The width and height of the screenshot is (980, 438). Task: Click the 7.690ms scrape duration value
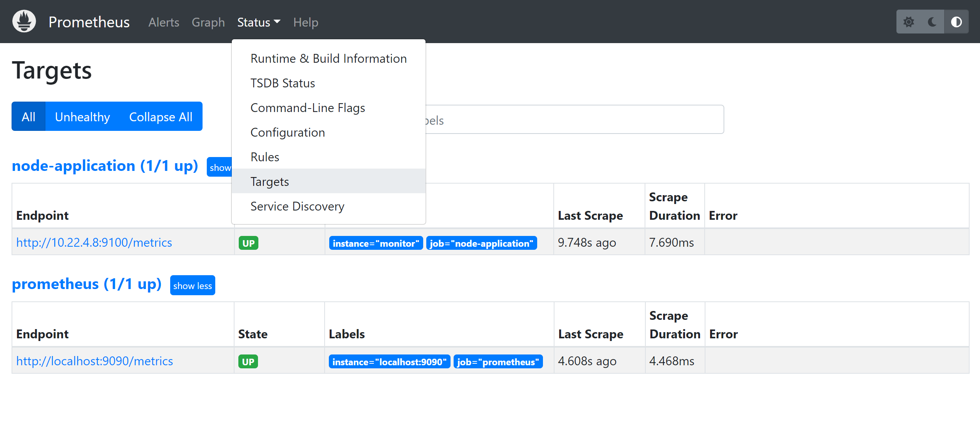[672, 242]
